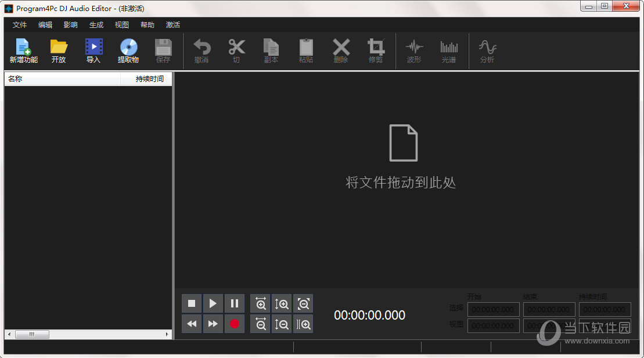Click the 视图 row start time field

(493, 325)
